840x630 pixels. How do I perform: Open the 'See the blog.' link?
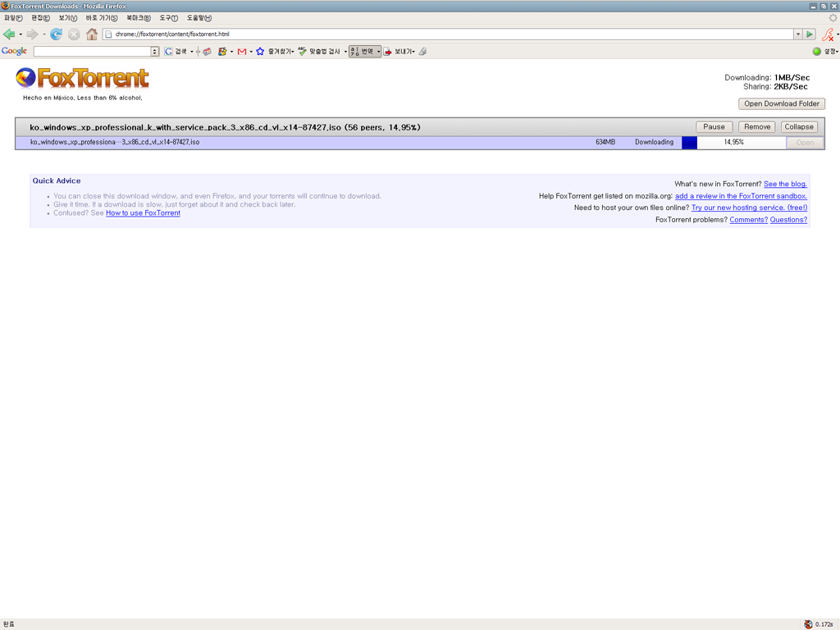(785, 185)
